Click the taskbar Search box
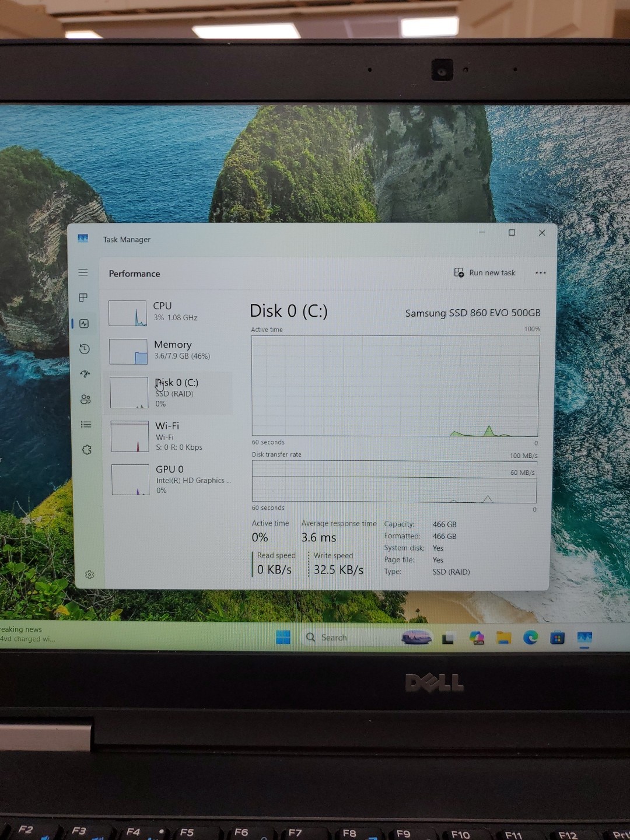630x840 pixels. [x=348, y=638]
